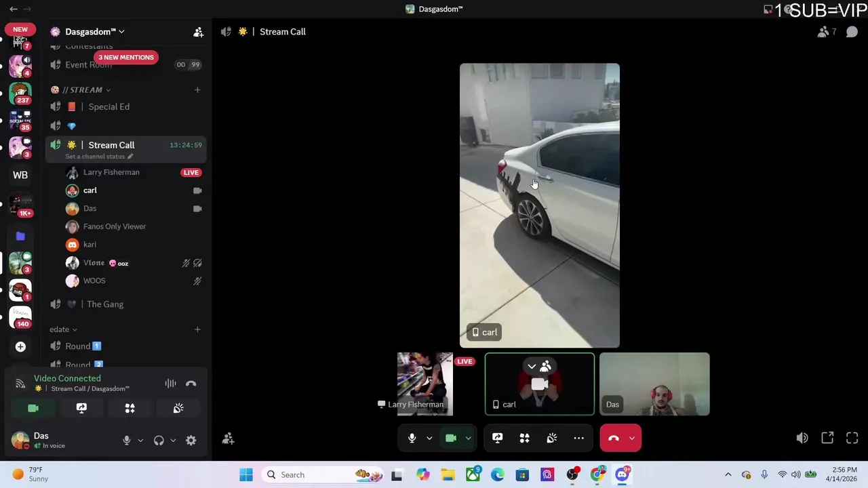Screen dimensions: 868x488
Task: Share your screen from call bar
Action: (497, 438)
